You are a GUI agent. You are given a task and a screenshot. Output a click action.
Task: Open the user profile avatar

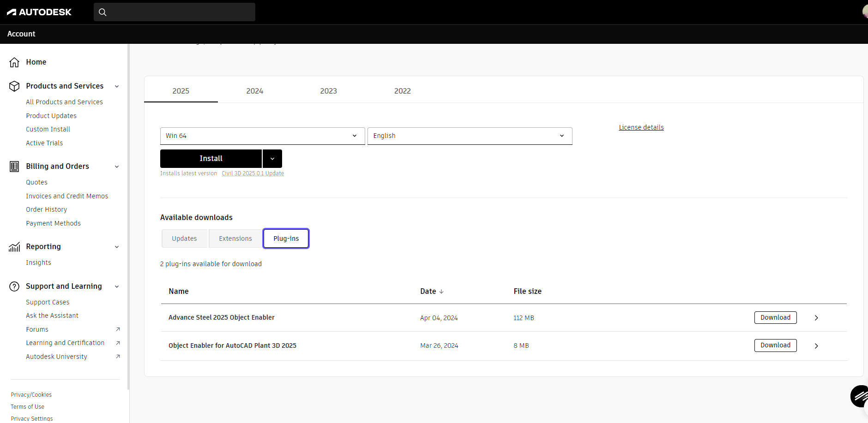(865, 12)
